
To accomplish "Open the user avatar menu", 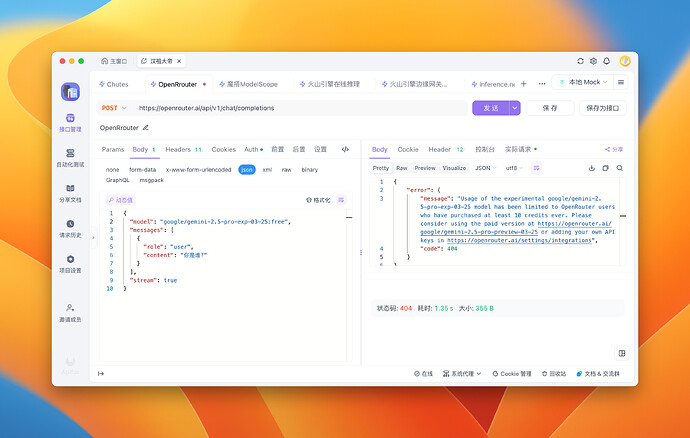I will [x=625, y=61].
